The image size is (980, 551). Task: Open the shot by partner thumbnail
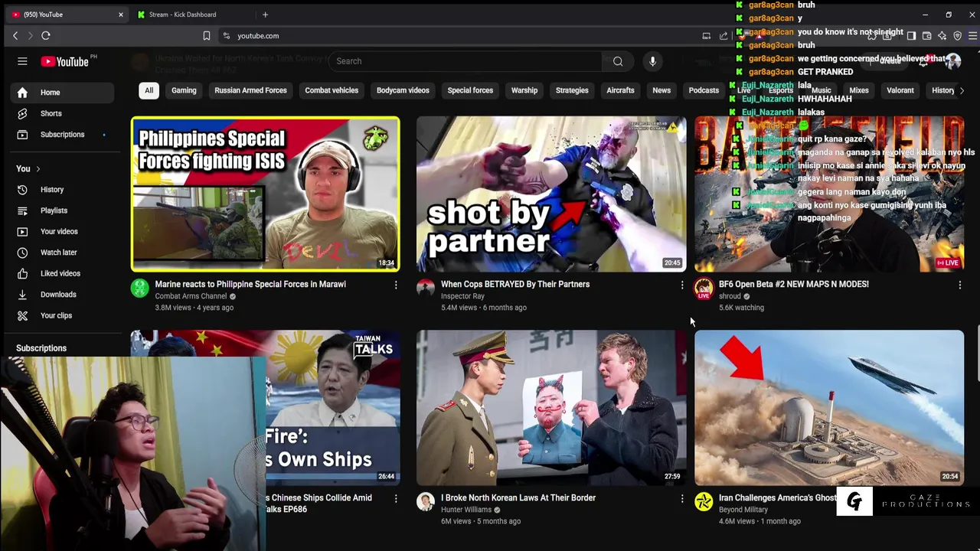(x=551, y=194)
